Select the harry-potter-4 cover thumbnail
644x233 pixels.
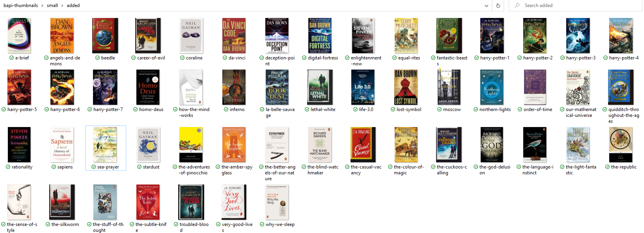(621, 36)
